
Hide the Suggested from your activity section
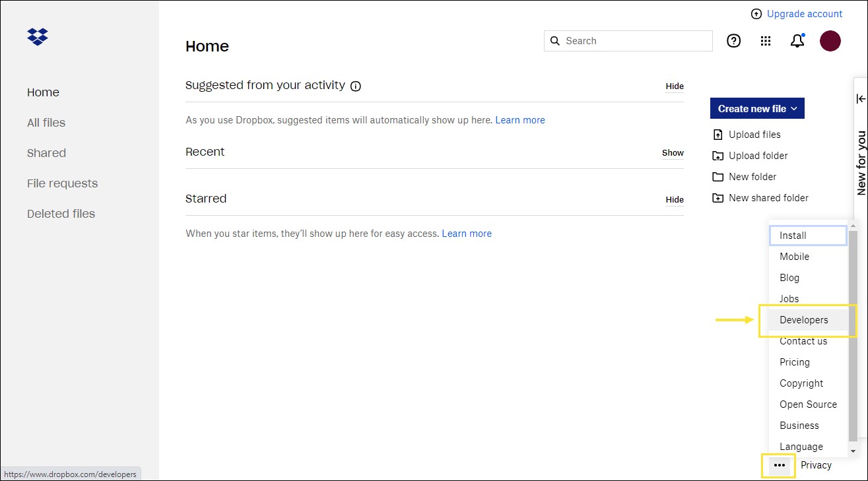[674, 86]
